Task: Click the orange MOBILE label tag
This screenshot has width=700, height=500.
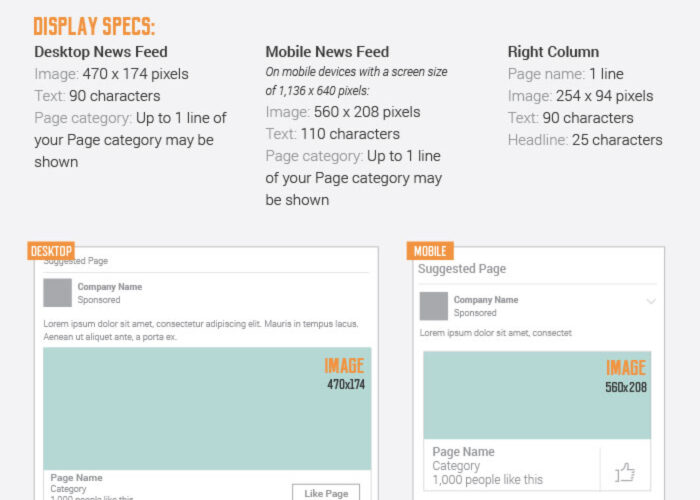Action: (430, 250)
